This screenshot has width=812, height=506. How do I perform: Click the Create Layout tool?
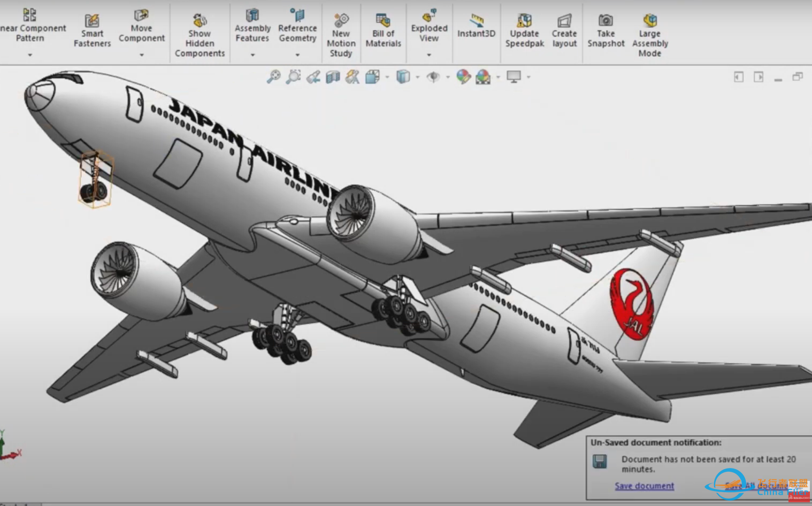(564, 31)
